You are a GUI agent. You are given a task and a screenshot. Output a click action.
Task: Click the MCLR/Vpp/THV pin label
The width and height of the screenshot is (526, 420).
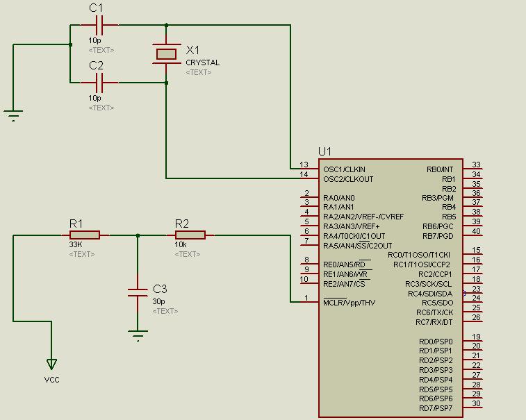click(x=350, y=303)
